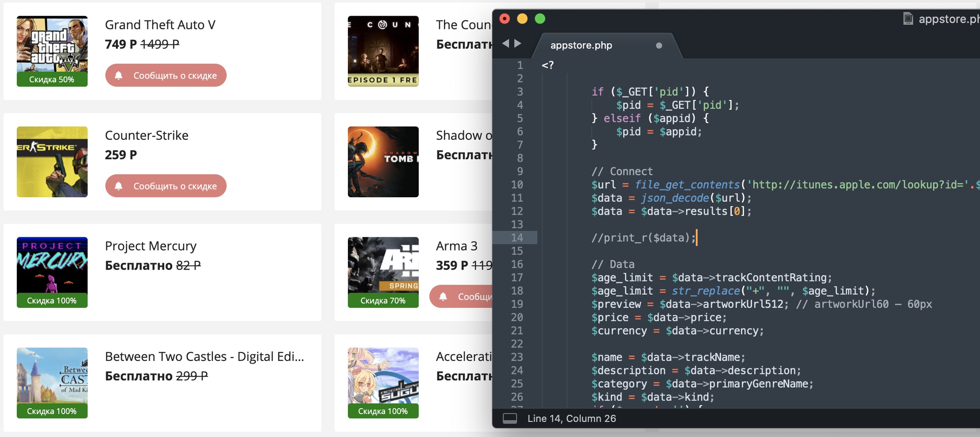Click the 359 ₽ Arma 3 price
The width and height of the screenshot is (980, 437).
click(452, 265)
